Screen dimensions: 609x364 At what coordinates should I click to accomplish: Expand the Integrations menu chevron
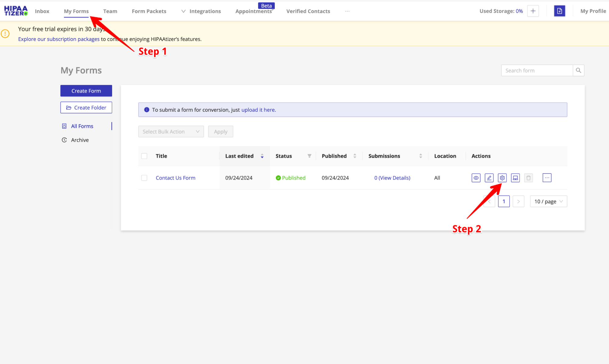tap(183, 11)
